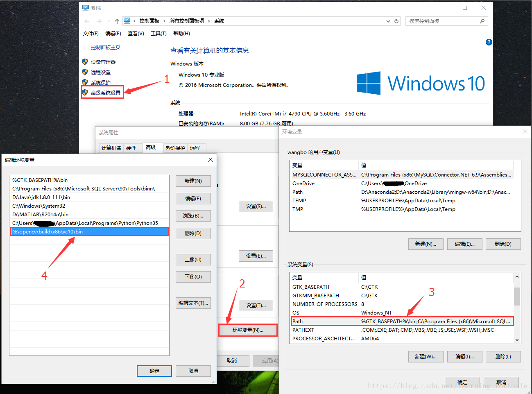Select TEMP row in user variables
This screenshot has height=394, width=532.
coord(401,201)
